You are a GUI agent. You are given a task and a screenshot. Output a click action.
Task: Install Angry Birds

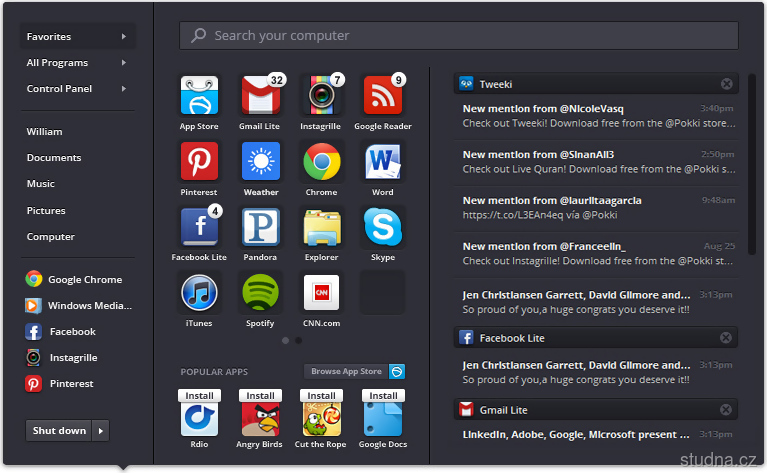[x=260, y=395]
